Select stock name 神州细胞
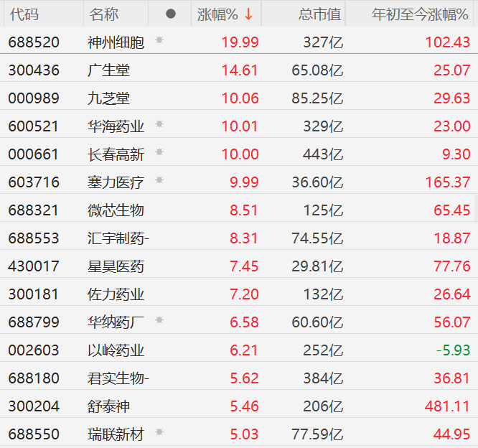The image size is (478, 448). [116, 42]
